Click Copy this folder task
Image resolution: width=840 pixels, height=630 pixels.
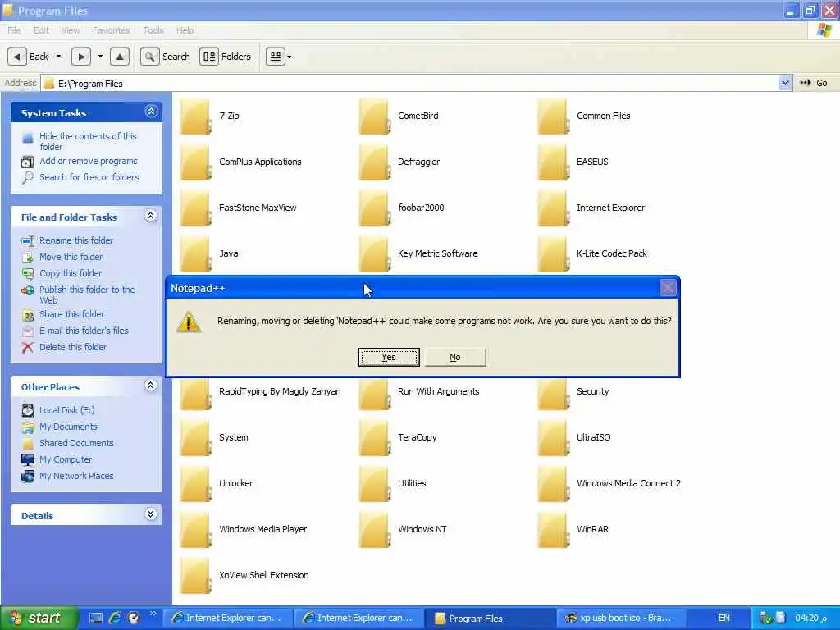tap(71, 273)
